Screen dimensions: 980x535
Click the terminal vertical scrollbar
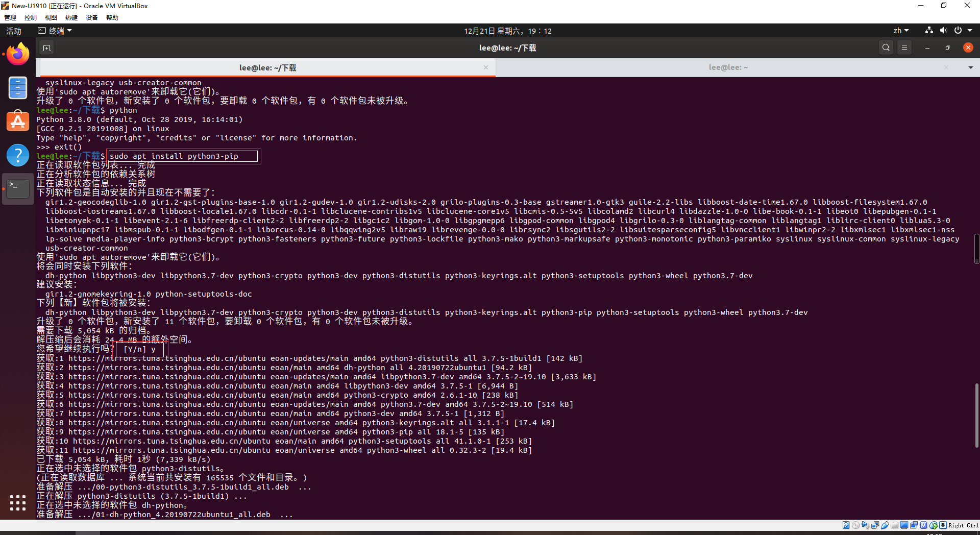click(976, 416)
